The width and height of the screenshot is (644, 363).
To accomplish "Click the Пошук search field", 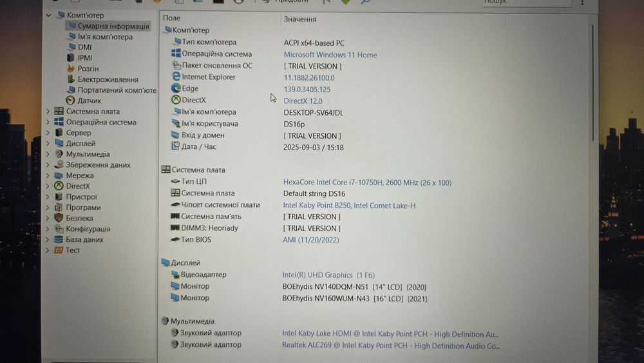I will (x=527, y=3).
